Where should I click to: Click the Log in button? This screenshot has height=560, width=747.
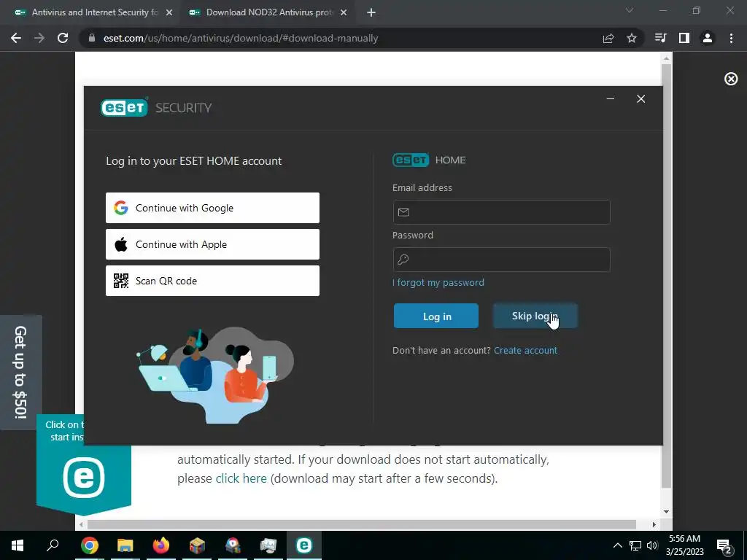pyautogui.click(x=436, y=316)
